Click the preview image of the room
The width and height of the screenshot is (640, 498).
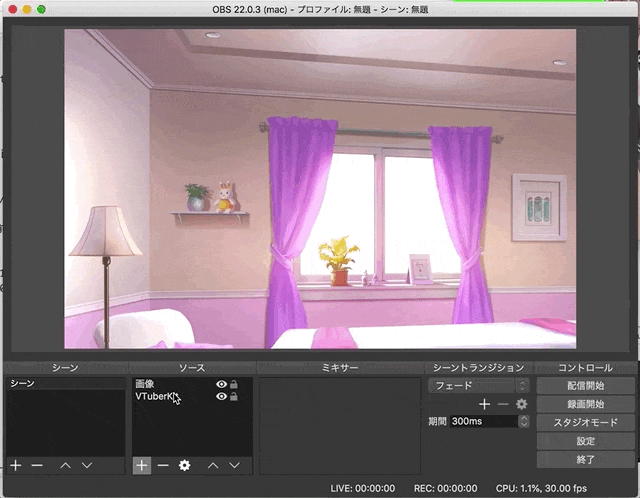(x=320, y=189)
